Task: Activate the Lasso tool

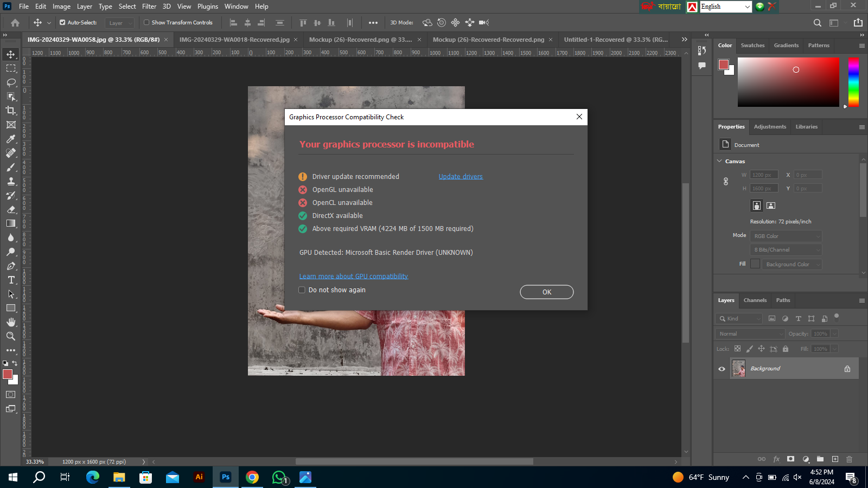Action: point(10,82)
